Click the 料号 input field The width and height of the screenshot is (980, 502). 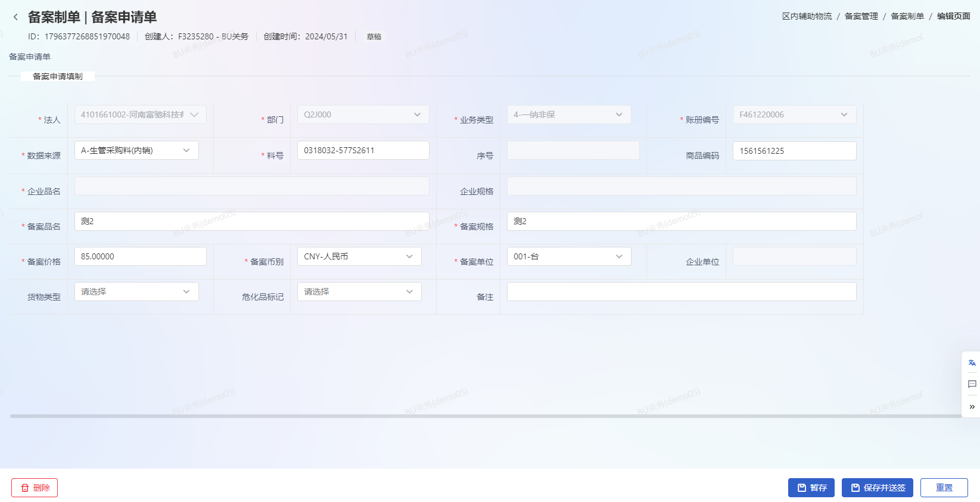pyautogui.click(x=363, y=150)
